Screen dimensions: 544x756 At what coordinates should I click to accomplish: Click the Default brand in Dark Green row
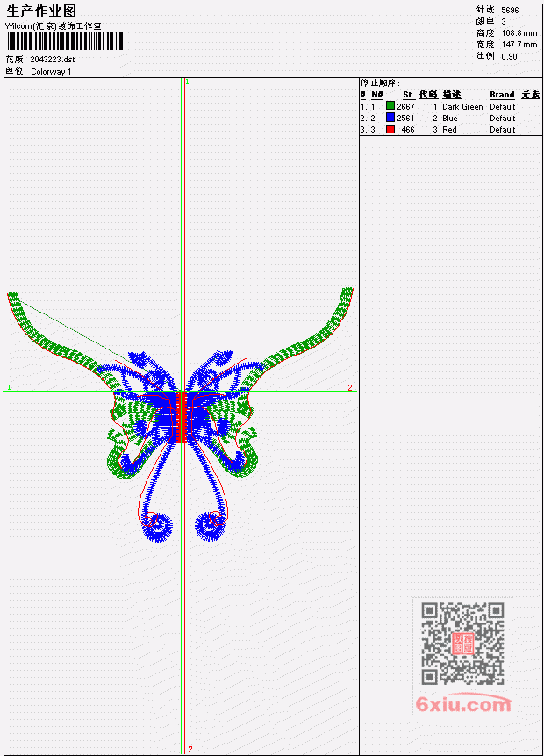(x=503, y=106)
